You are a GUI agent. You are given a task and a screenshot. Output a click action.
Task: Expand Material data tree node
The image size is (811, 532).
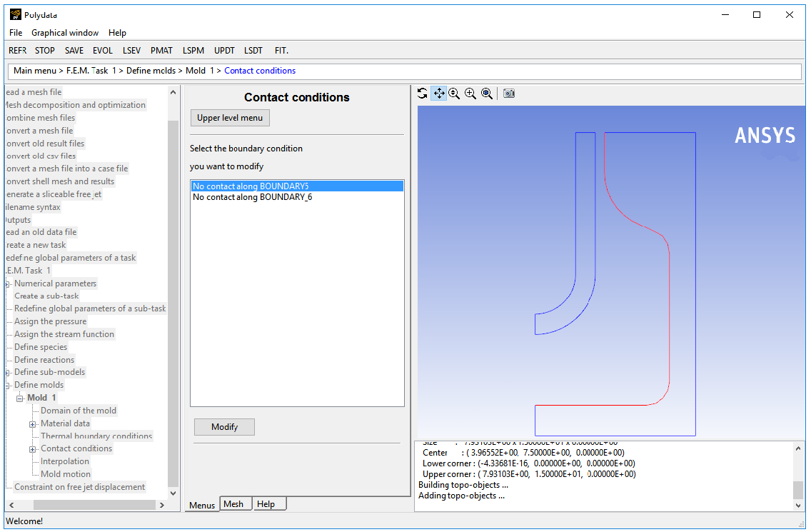click(x=32, y=424)
